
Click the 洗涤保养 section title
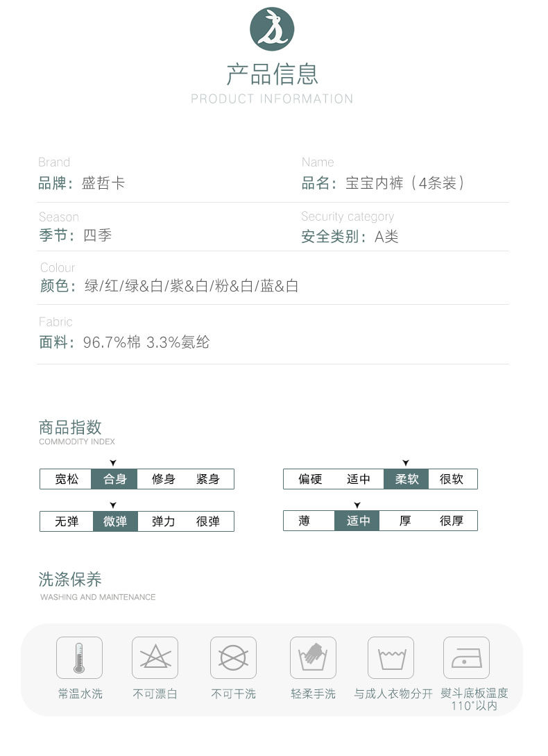tap(70, 579)
